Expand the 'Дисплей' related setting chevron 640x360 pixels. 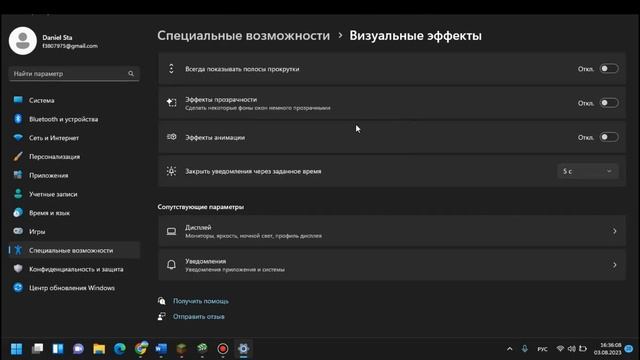[x=614, y=231]
